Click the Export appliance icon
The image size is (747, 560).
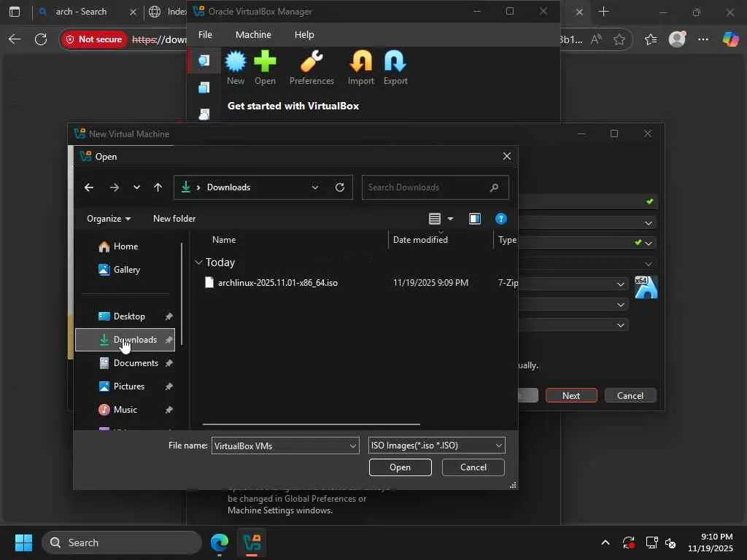click(395, 68)
